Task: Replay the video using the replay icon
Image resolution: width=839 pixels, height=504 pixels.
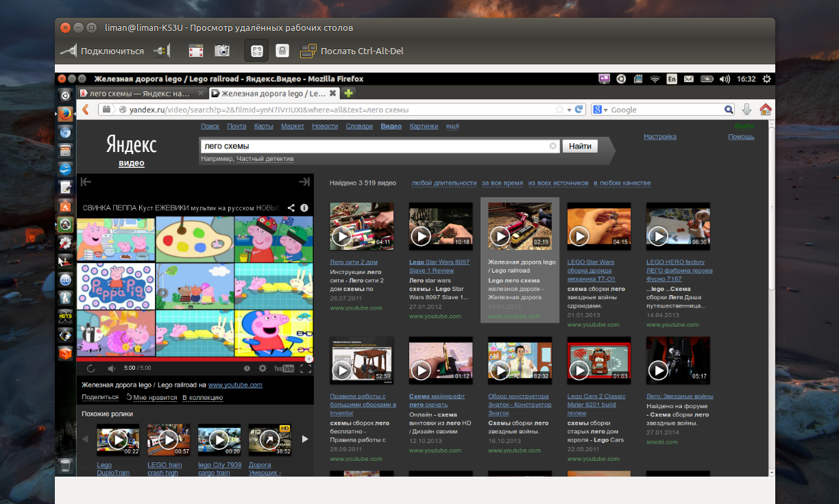Action: click(90, 368)
